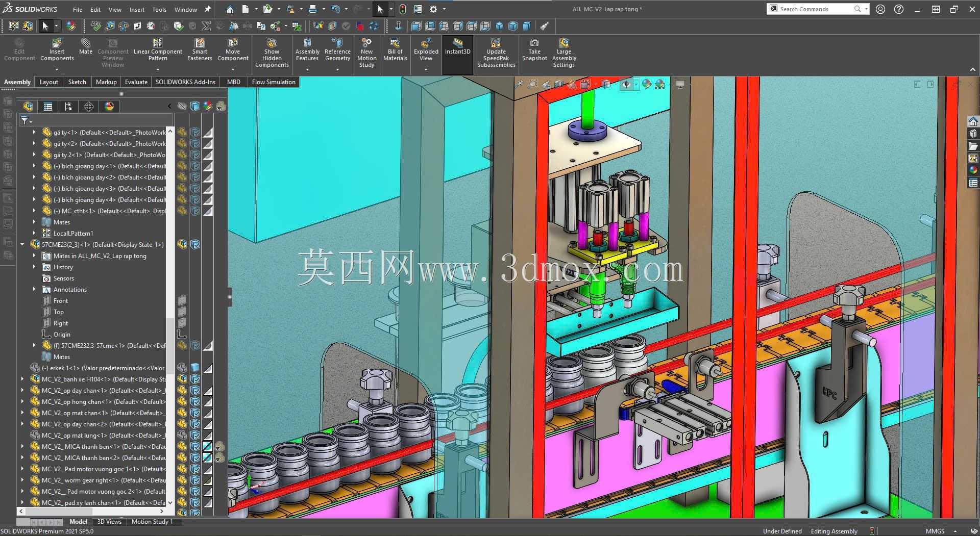
Task: Open Large Assembly Settings
Action: click(x=564, y=53)
